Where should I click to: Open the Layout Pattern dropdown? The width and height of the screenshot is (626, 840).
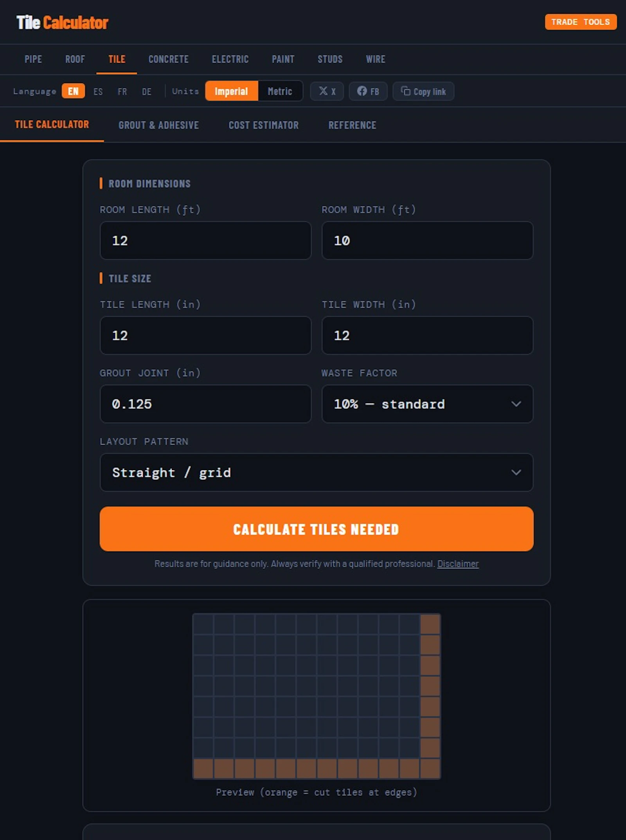coord(317,472)
